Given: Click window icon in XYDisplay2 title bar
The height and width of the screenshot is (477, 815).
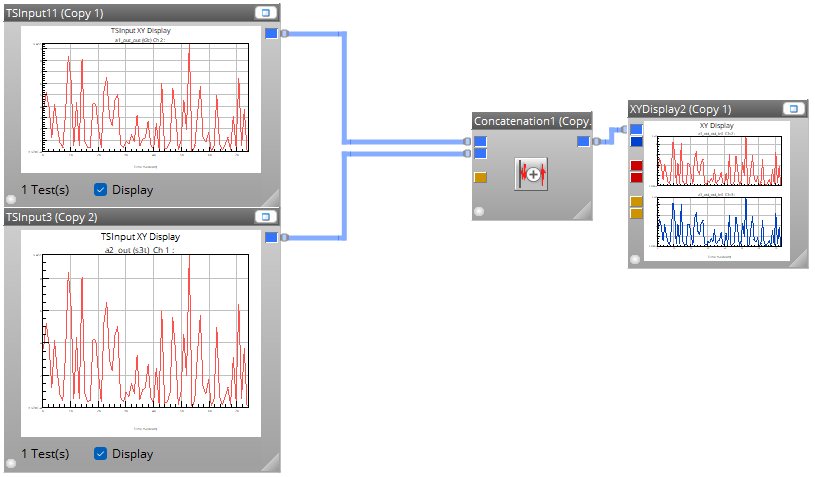Looking at the screenshot, I should coord(792,108).
